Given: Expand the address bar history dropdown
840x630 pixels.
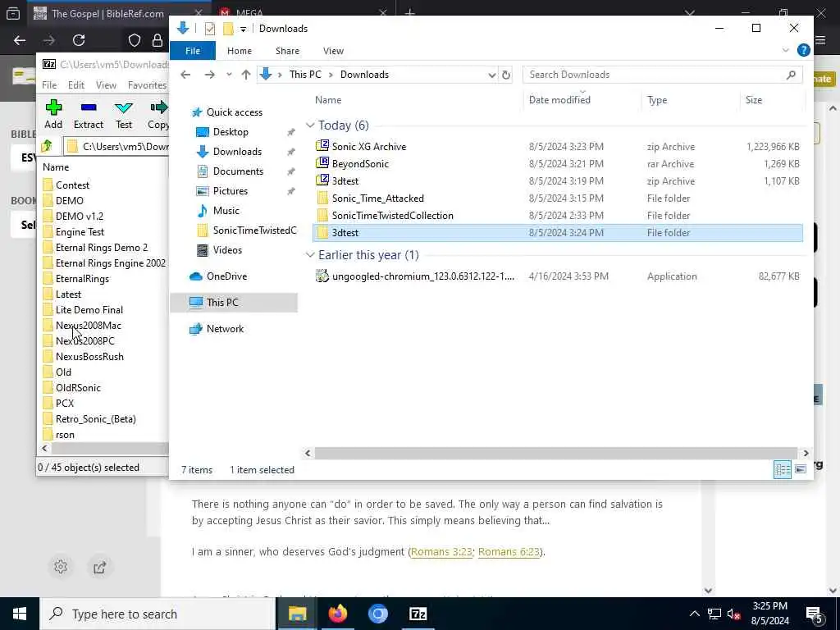Looking at the screenshot, I should [492, 75].
